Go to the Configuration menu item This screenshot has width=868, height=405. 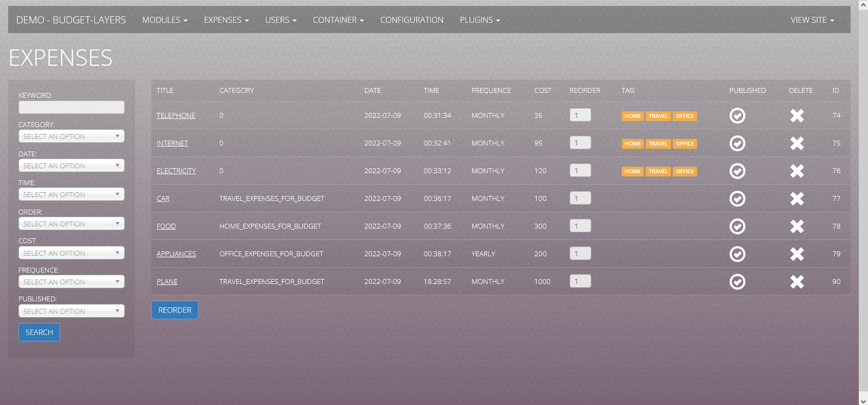[x=411, y=20]
